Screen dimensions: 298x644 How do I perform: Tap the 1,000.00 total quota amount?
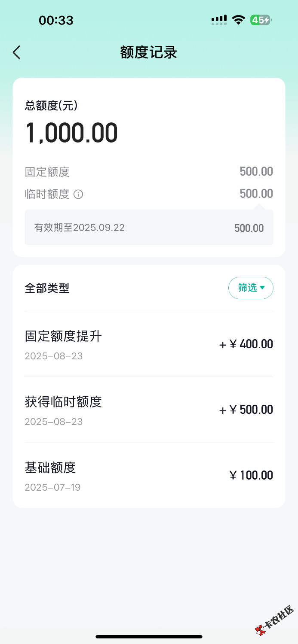[71, 133]
